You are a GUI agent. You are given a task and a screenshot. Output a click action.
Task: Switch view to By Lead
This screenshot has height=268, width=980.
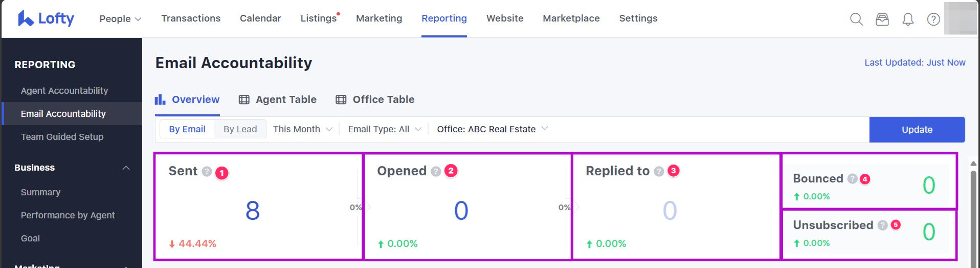[x=240, y=129]
